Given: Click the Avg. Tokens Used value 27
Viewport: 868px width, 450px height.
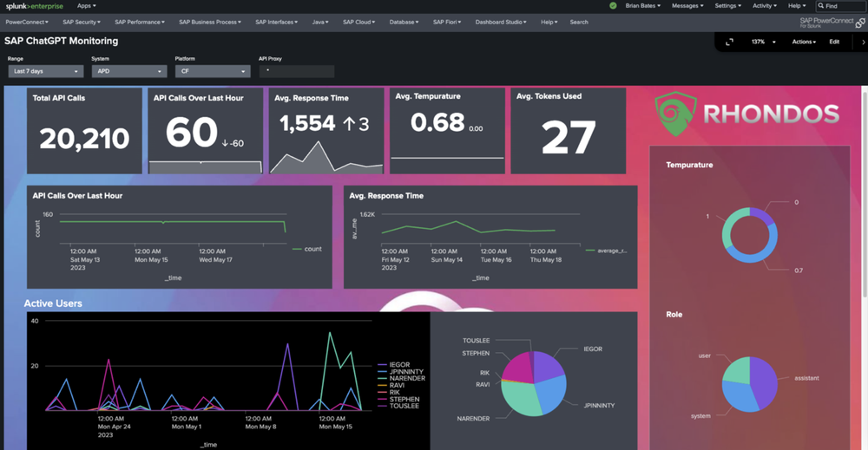Looking at the screenshot, I should pyautogui.click(x=569, y=138).
